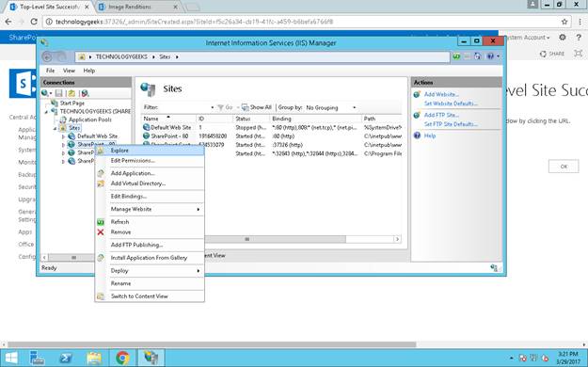Click the SharePoint settings gear icon

[562, 37]
